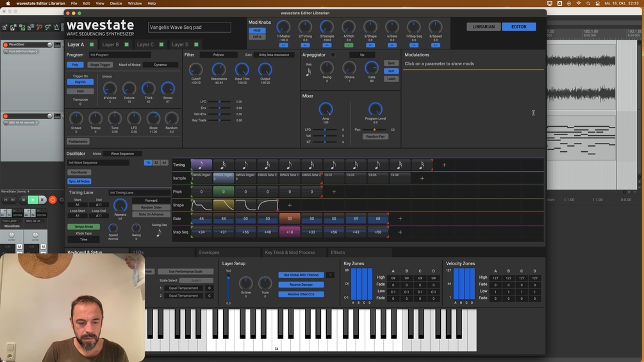Add a new step to the Step Seq lane

point(400,233)
